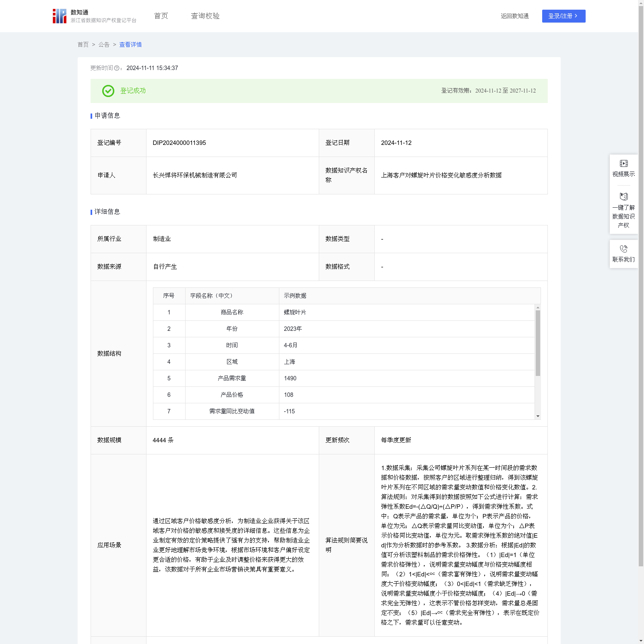This screenshot has height=644, width=644.
Task: Go to 首页 in the breadcrumb
Action: tap(83, 45)
